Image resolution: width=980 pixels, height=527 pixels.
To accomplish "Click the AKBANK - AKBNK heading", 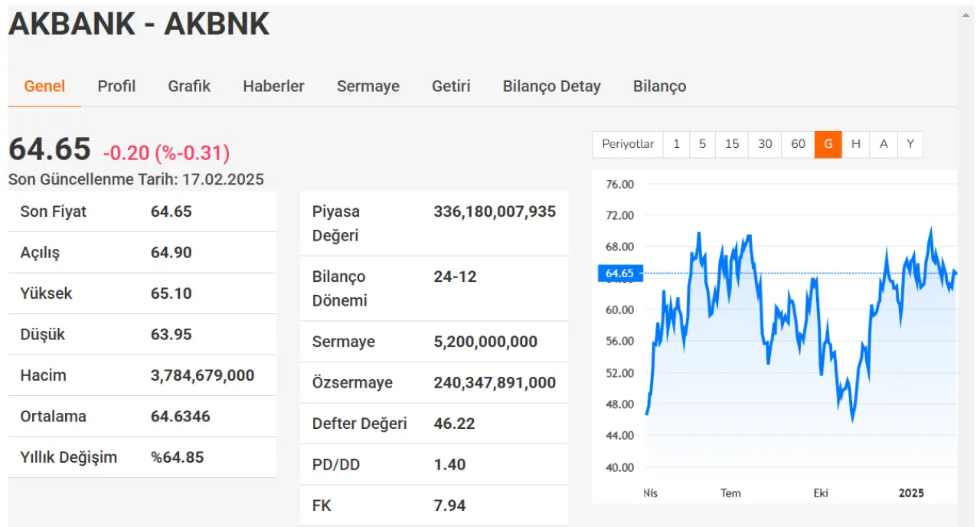I will [139, 25].
